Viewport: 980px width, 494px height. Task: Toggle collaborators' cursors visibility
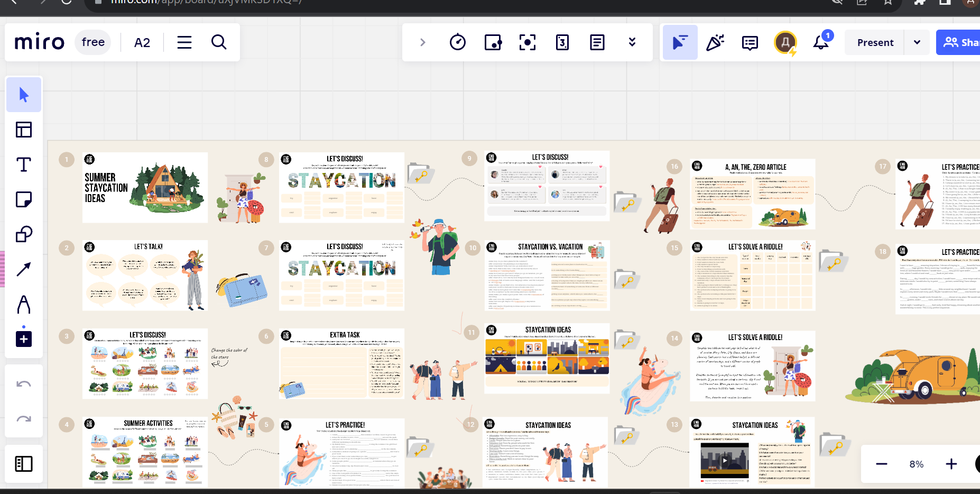pos(680,42)
